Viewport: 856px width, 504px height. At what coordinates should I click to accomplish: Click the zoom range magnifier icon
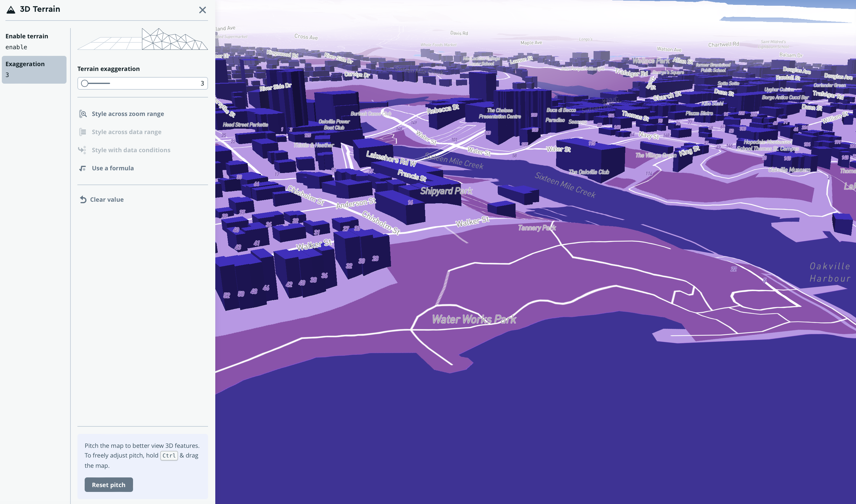[83, 114]
